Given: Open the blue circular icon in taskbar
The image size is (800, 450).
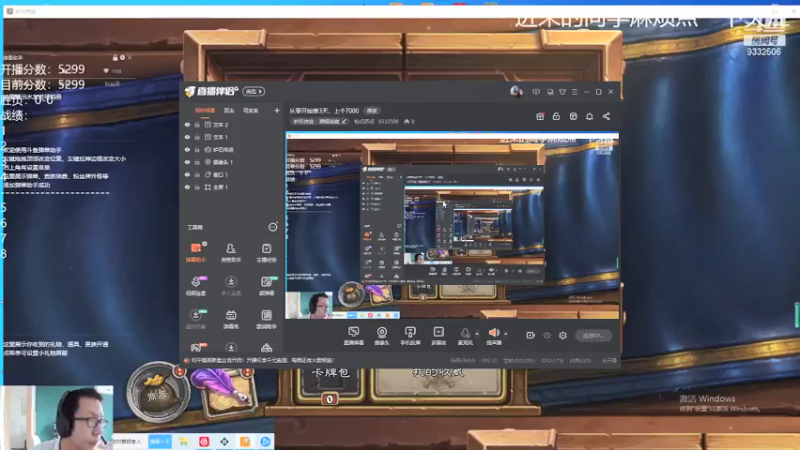Looking at the screenshot, I should point(265,441).
